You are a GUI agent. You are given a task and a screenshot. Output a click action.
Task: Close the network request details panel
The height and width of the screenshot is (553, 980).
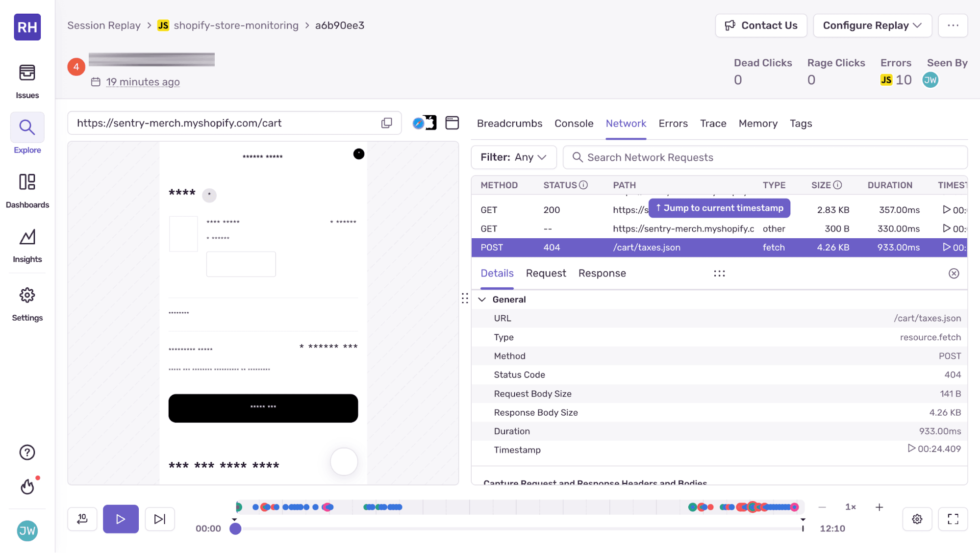pos(954,273)
